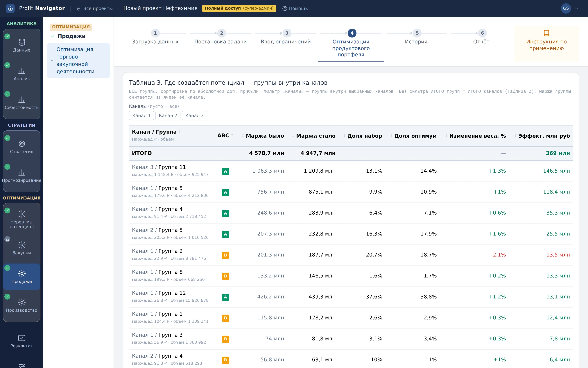Open the Анализ chart icon
Viewport: 588px width, 368px height.
coord(22,71)
